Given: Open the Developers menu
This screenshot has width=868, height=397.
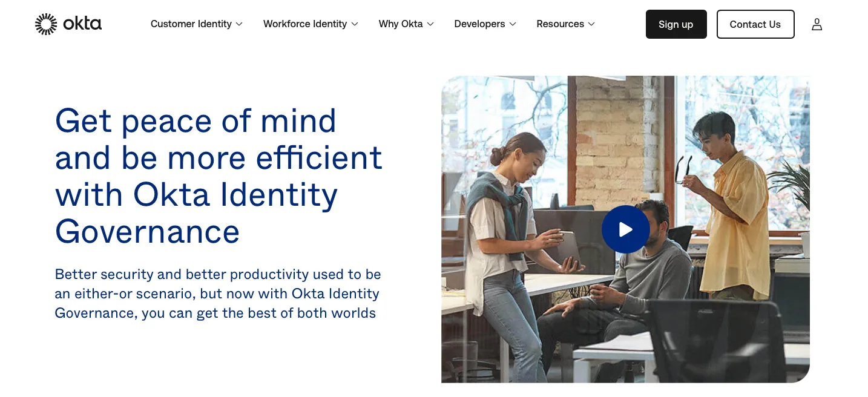Looking at the screenshot, I should pyautogui.click(x=485, y=24).
